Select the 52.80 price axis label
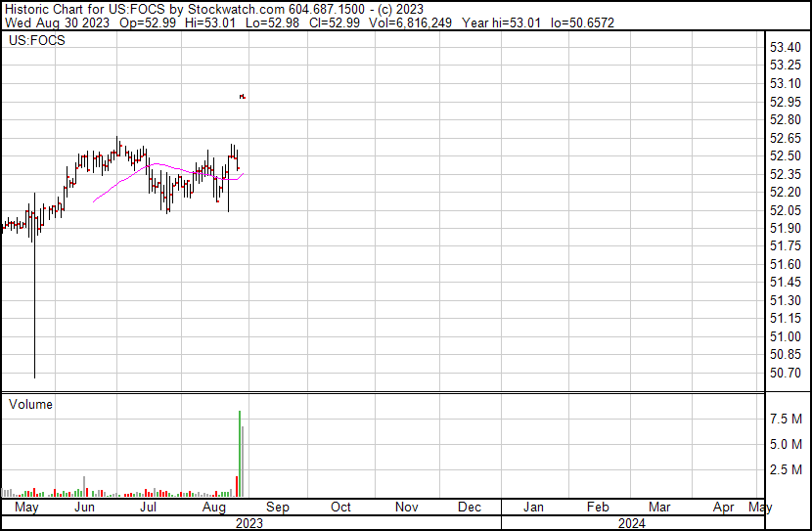The width and height of the screenshot is (812, 531). tap(785, 119)
